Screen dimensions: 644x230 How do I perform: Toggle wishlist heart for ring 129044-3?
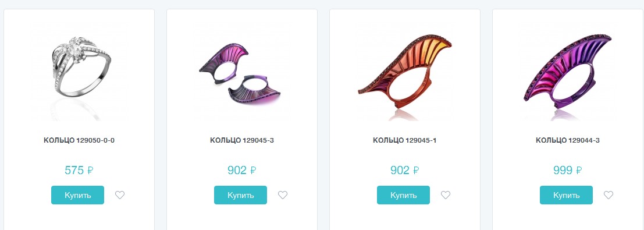point(609,195)
